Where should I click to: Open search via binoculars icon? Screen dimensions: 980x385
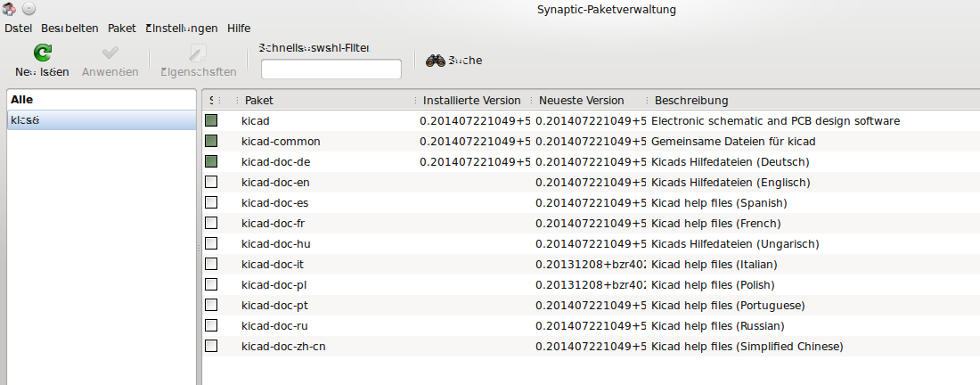click(x=436, y=61)
